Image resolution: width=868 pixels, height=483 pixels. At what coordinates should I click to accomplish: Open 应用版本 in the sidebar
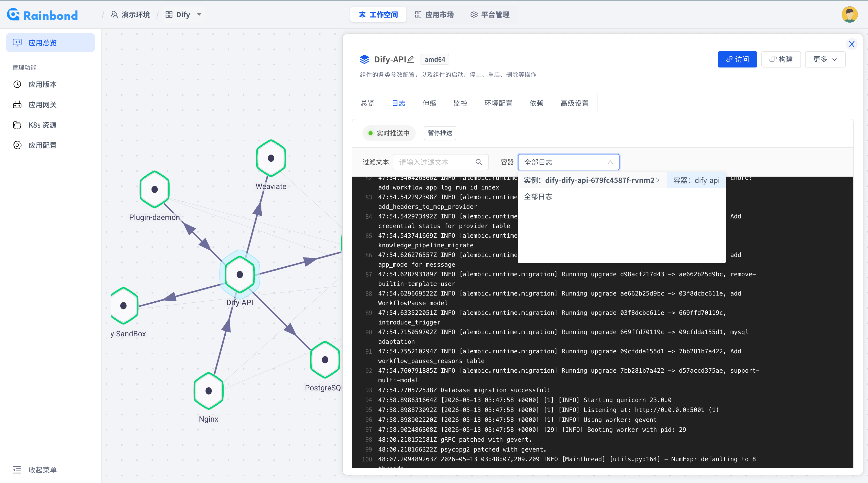51,84
